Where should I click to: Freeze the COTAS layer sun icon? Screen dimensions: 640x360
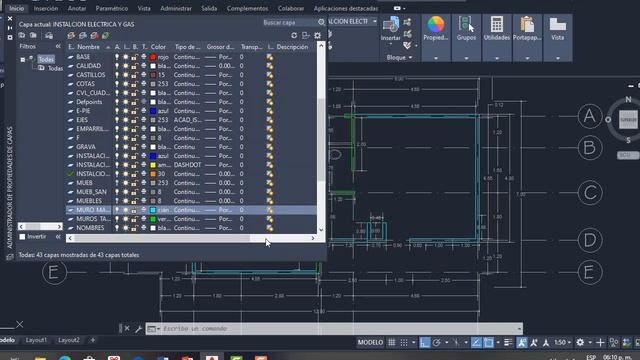(x=126, y=84)
